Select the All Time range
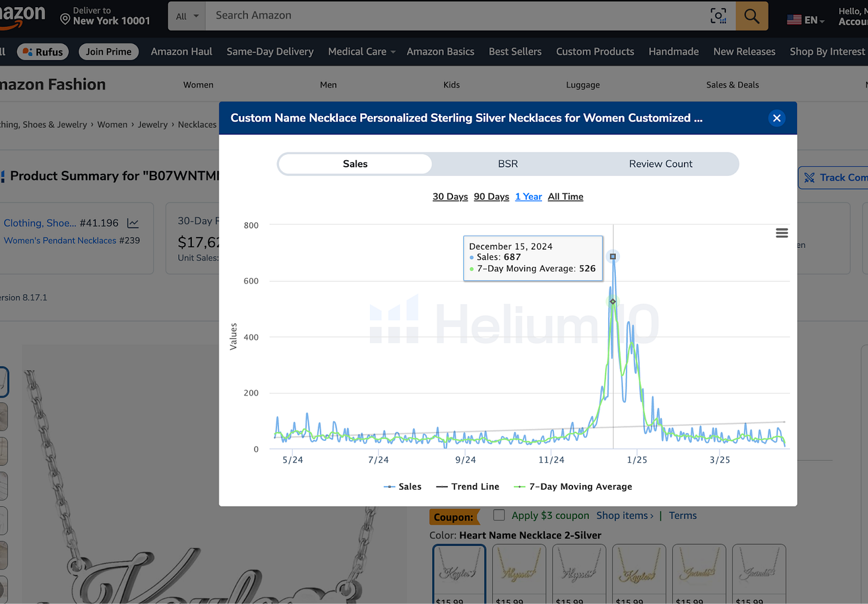The image size is (868, 604). [565, 197]
